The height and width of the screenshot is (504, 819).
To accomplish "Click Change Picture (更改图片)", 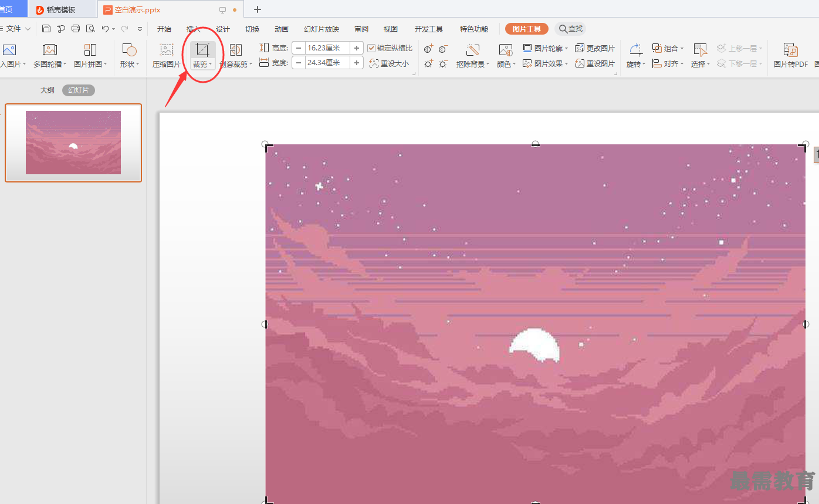I will click(595, 48).
